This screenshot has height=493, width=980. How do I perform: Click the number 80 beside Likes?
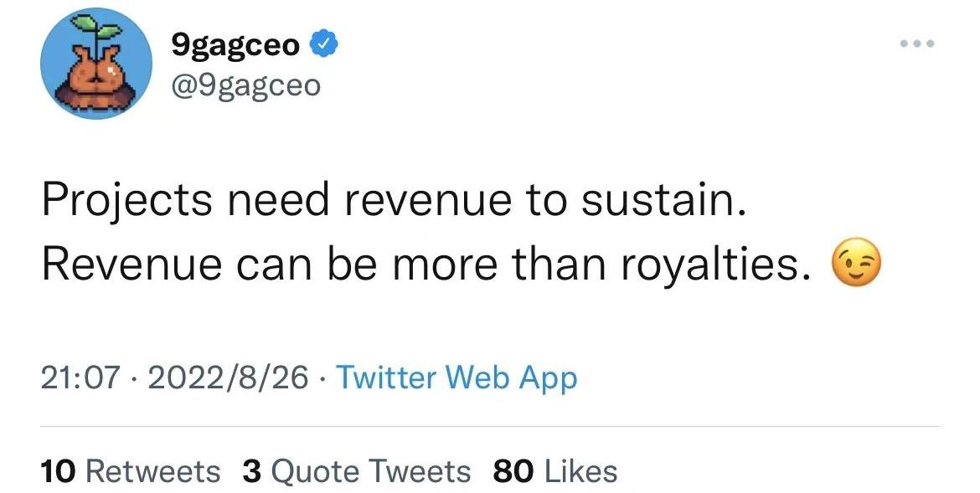513,471
